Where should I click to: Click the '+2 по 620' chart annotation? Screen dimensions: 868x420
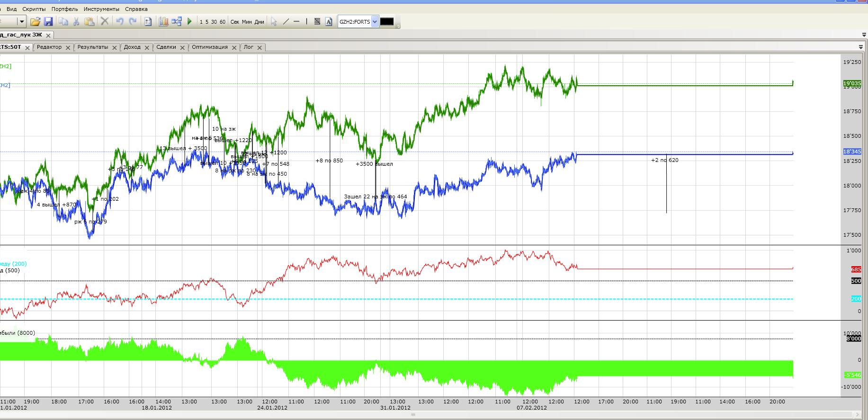click(x=664, y=160)
